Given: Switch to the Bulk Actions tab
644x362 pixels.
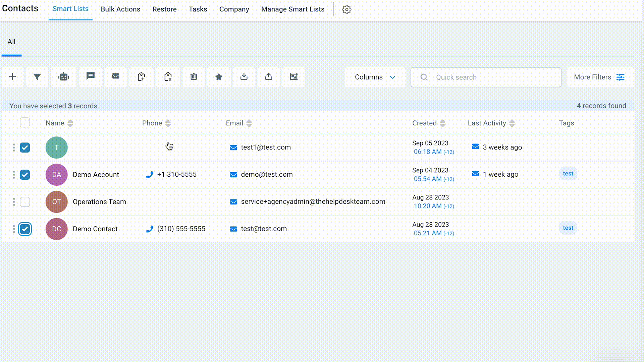Looking at the screenshot, I should (x=120, y=9).
